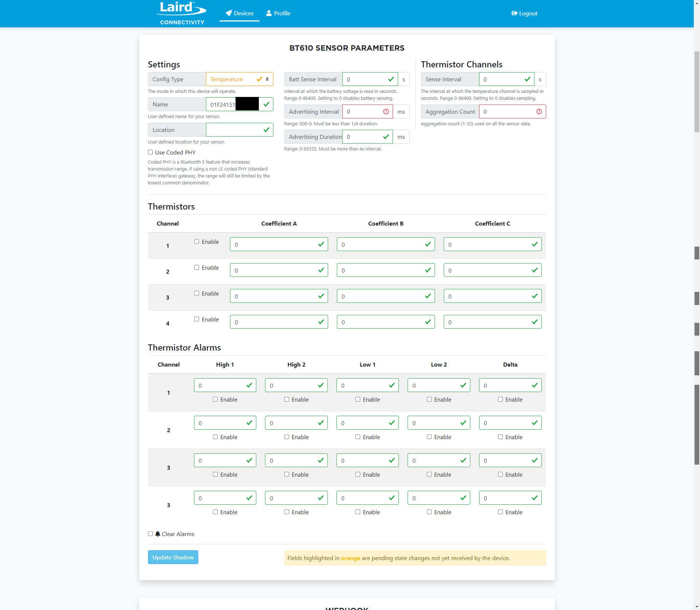700x610 pixels.
Task: Click the logout arrow icon
Action: (x=514, y=13)
